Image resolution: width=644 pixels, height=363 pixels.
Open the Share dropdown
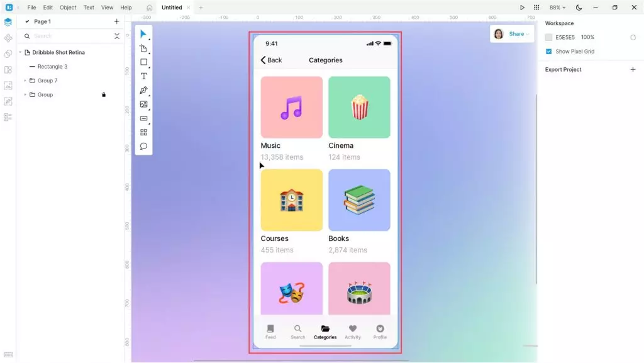point(519,34)
